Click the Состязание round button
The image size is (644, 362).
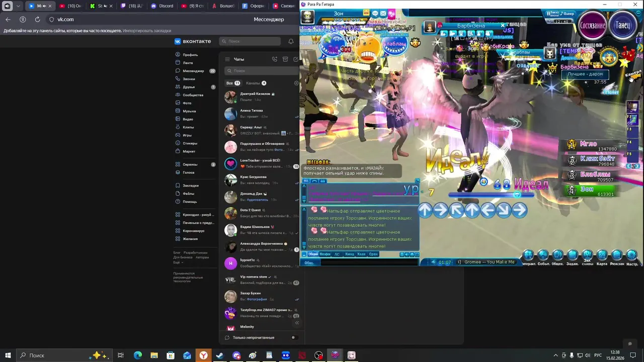coord(592,26)
